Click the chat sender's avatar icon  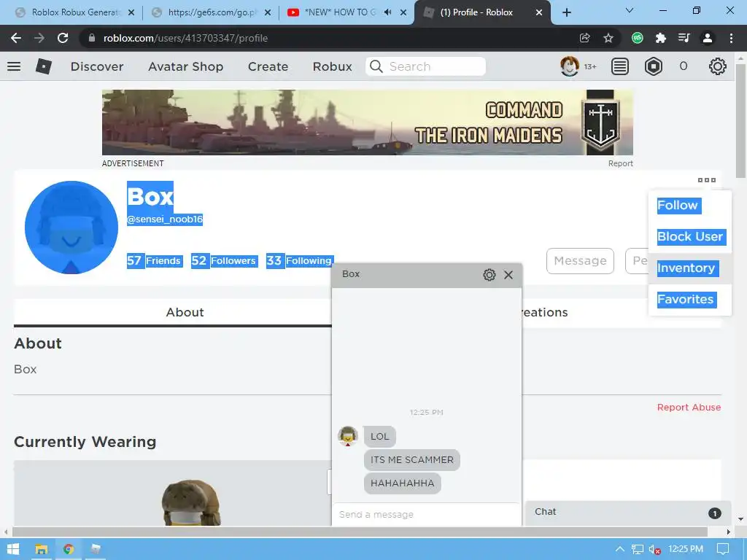tap(348, 436)
